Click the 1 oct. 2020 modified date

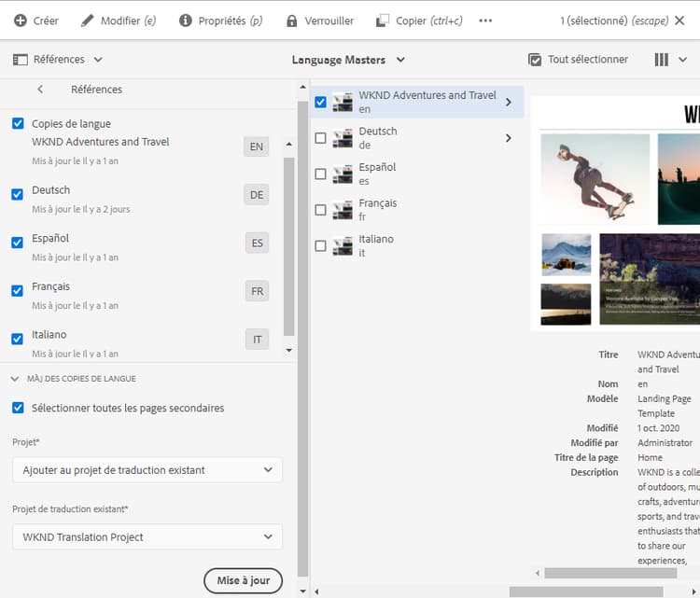(659, 428)
